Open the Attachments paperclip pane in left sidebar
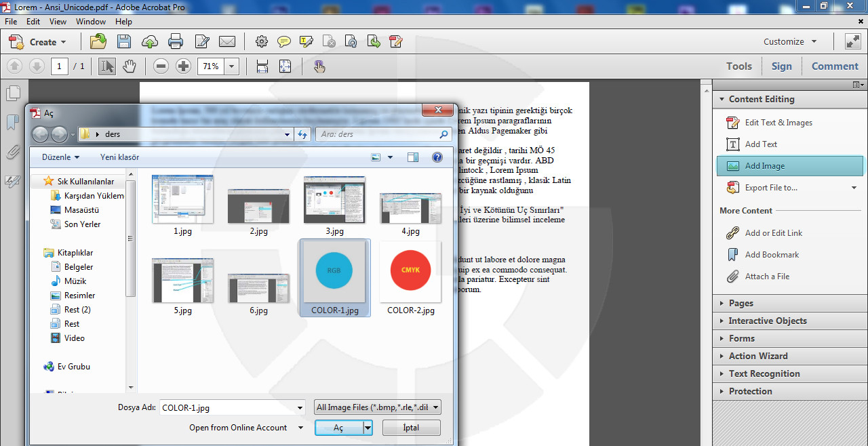868x446 pixels. tap(13, 152)
